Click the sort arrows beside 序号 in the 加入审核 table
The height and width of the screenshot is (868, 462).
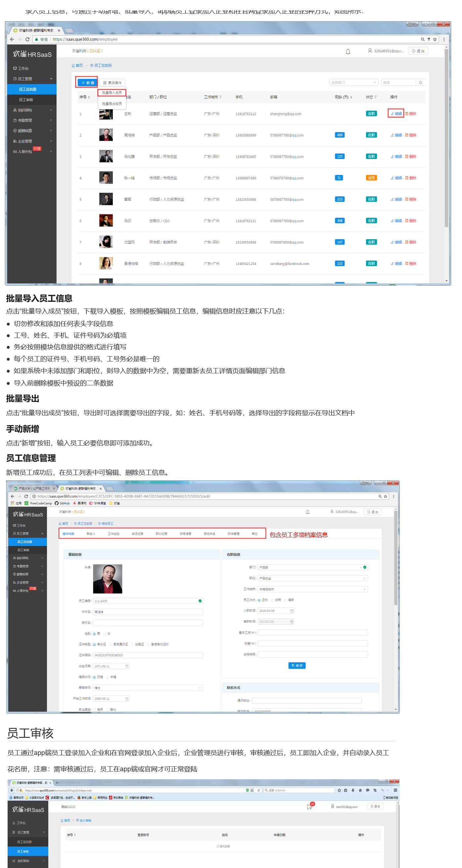pos(75,835)
